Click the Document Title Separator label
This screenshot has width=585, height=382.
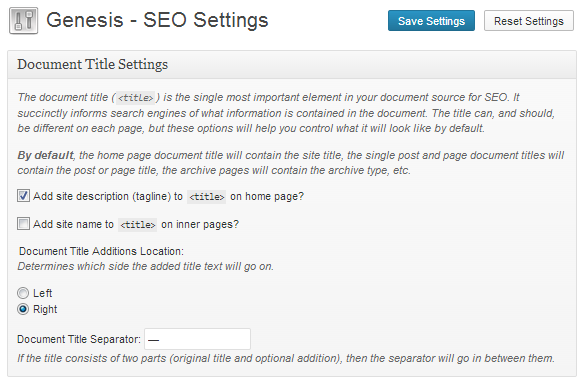coord(79,339)
